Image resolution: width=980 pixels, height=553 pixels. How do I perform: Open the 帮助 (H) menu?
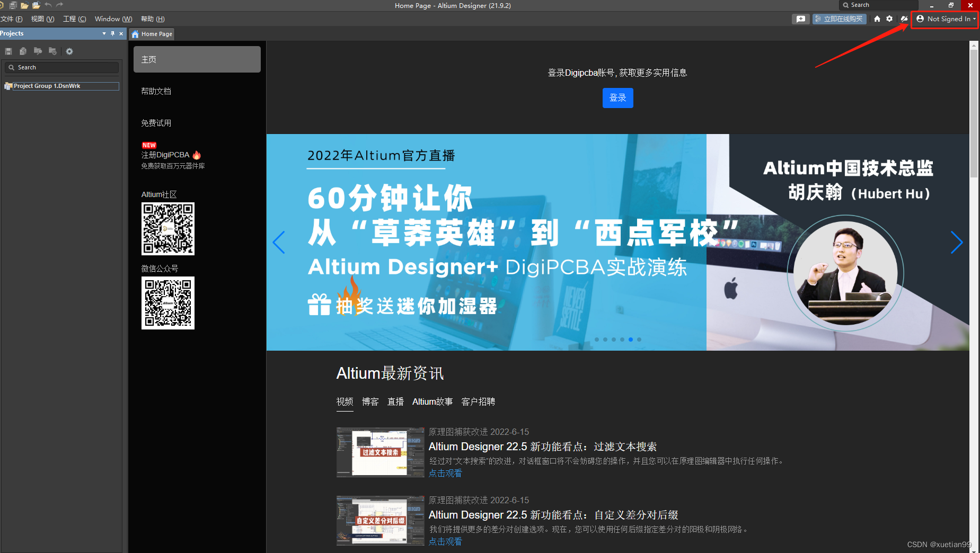[153, 19]
